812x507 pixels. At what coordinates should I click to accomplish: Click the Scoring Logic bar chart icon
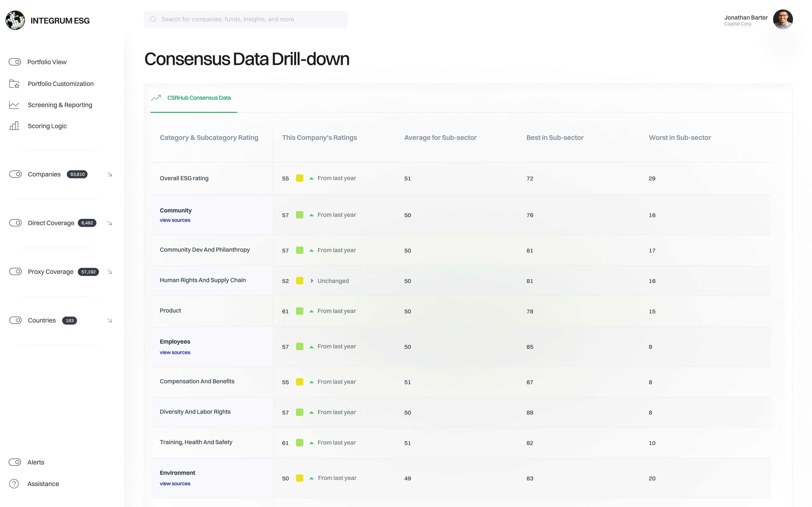tap(14, 126)
